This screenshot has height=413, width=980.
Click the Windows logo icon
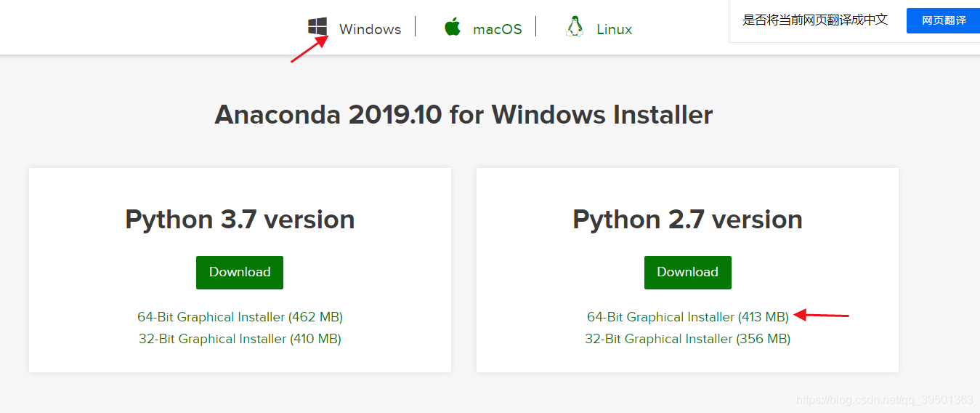click(x=317, y=28)
